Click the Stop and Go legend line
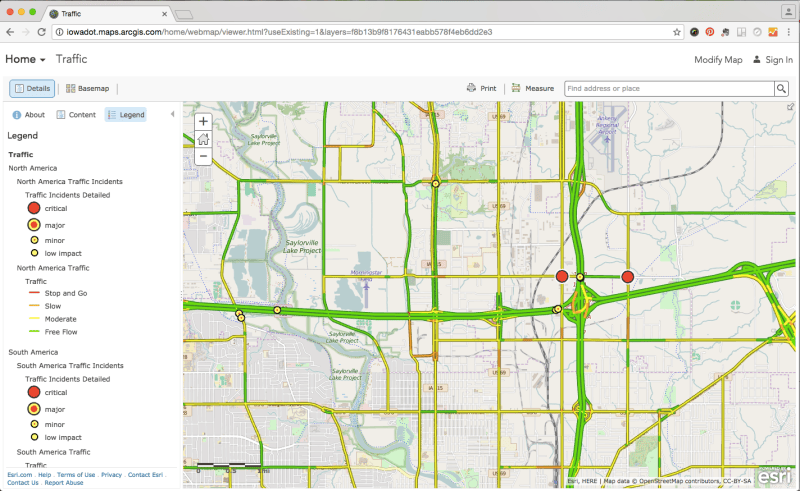Screen dimensions: 800x491 click(x=34, y=293)
